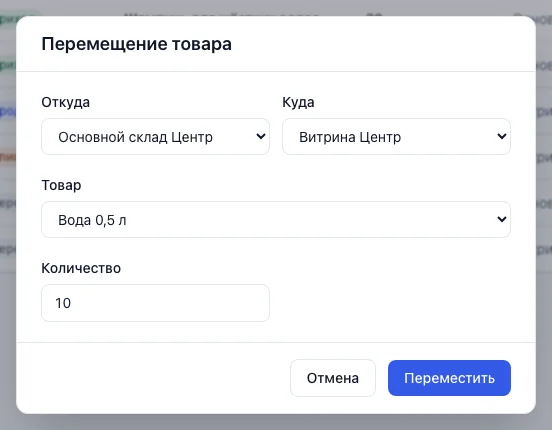Viewport: 552px width, 430px height.
Task: Click the Товар field label
Action: coord(61,185)
